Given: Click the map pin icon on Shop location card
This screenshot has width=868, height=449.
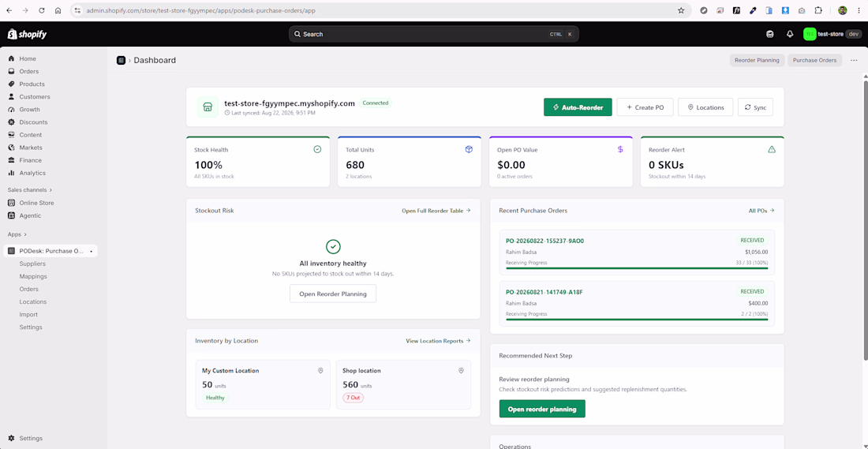Looking at the screenshot, I should click(x=461, y=370).
